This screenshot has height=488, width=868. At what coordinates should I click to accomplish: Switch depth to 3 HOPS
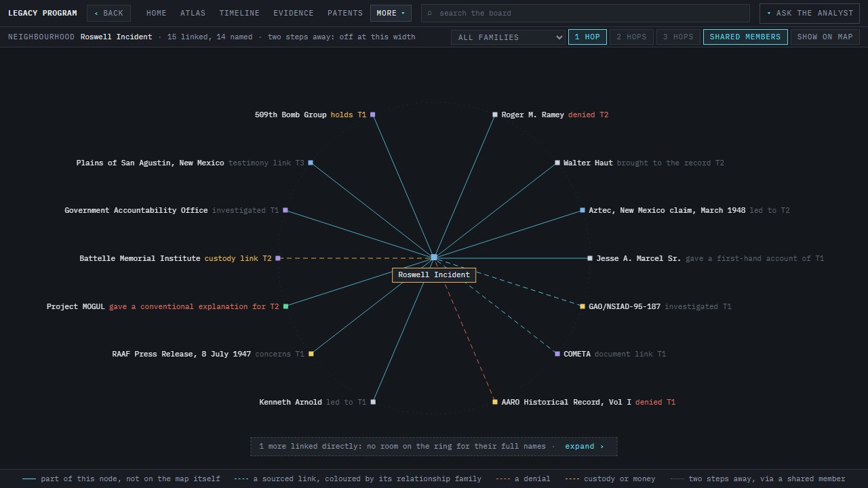pyautogui.click(x=678, y=37)
